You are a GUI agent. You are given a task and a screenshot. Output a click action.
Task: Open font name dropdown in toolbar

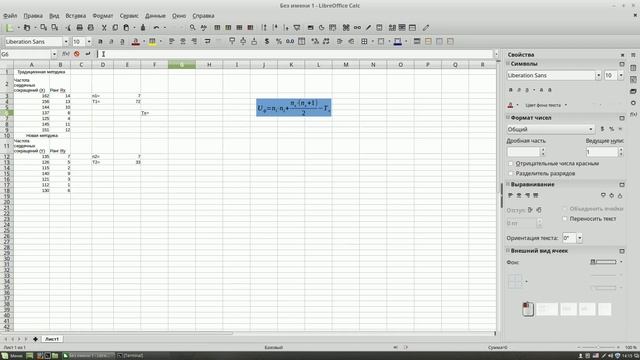coord(66,42)
